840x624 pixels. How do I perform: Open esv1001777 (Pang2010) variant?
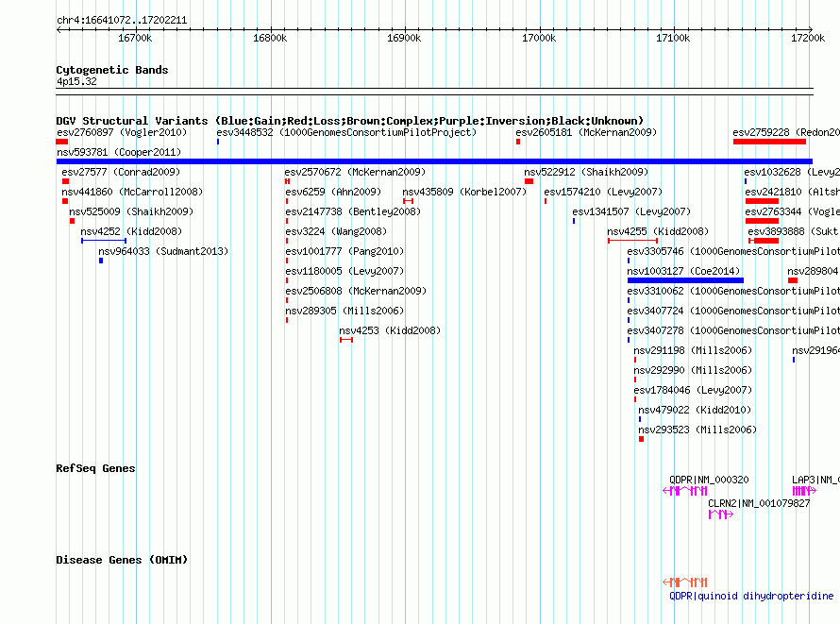(x=344, y=251)
